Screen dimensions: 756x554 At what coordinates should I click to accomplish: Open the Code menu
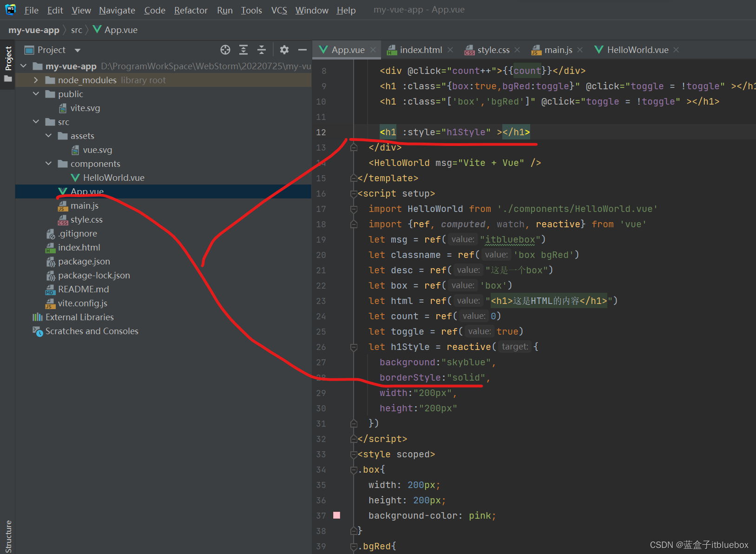coord(155,10)
